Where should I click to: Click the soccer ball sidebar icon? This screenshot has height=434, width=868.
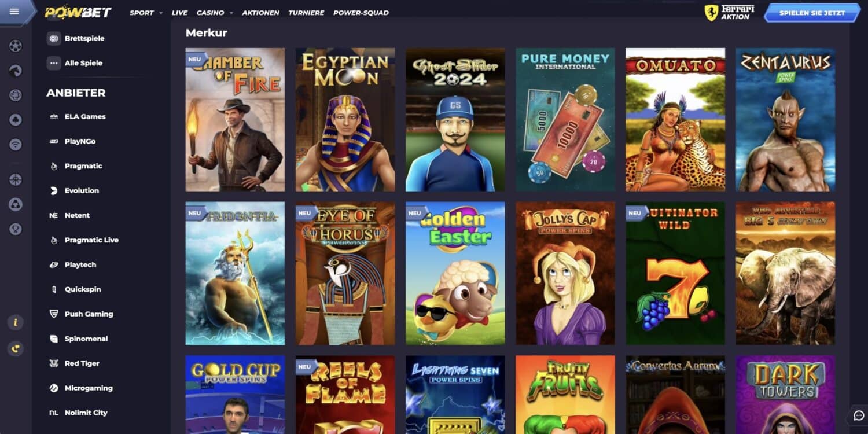pos(16,46)
